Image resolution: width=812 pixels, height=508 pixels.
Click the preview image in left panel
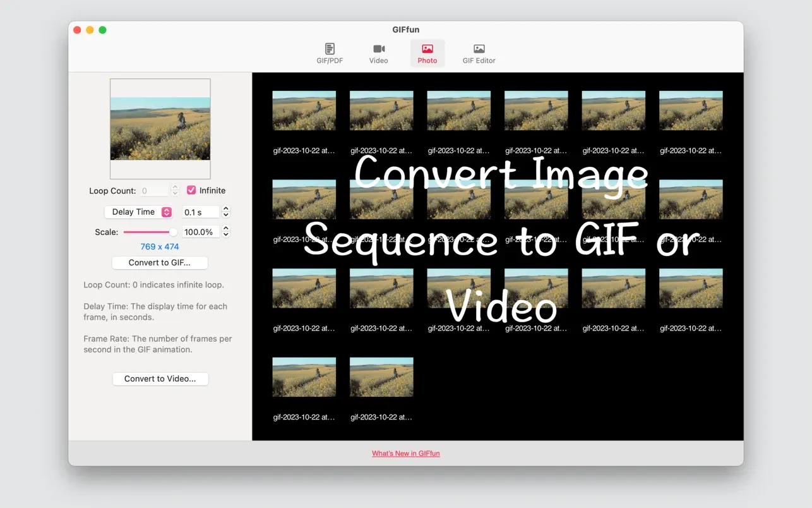point(160,129)
